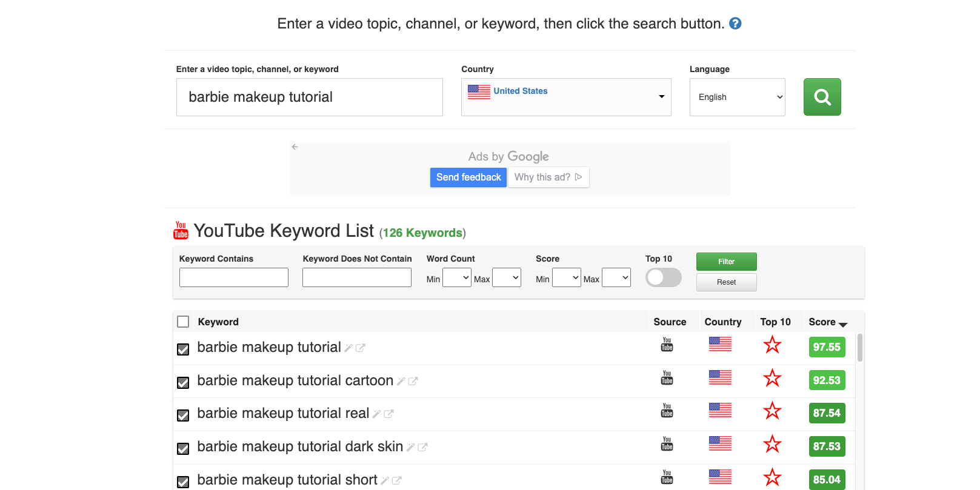Viewport: 980px width, 490px height.
Task: Click the 92.53 score badge
Action: tap(827, 380)
